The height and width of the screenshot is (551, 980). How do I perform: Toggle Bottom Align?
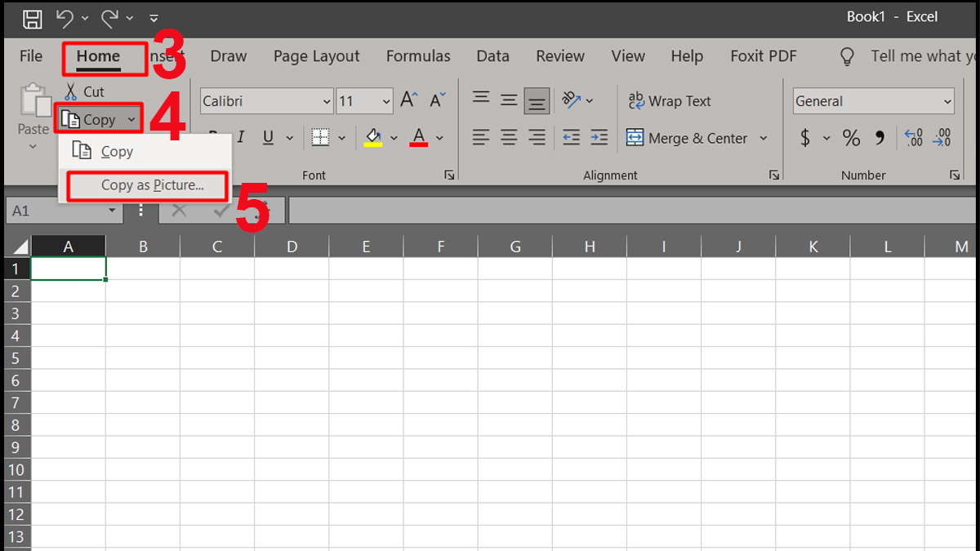537,101
